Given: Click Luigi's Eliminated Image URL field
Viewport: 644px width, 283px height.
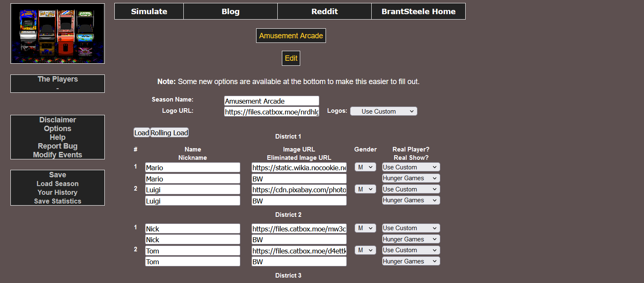Looking at the screenshot, I should [x=299, y=201].
